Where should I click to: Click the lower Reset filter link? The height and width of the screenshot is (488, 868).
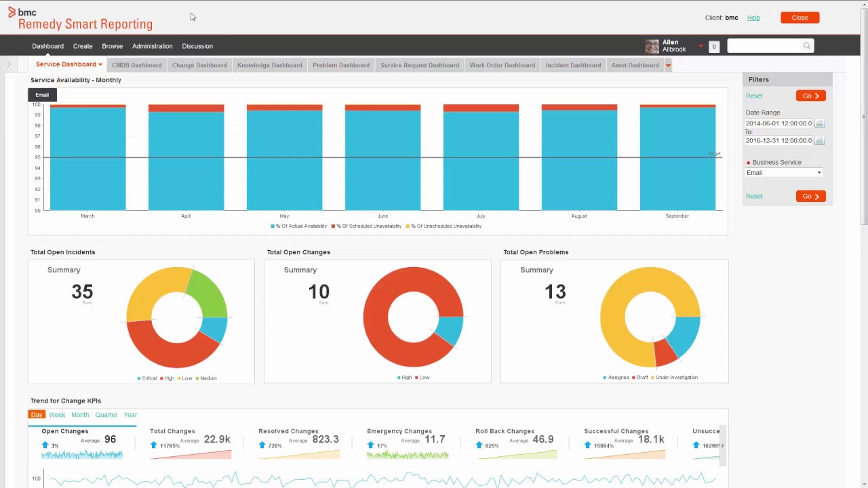click(x=754, y=196)
